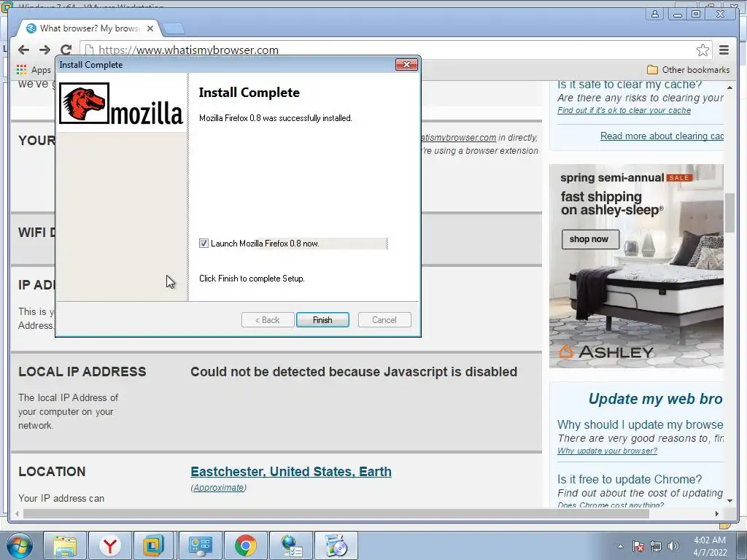Image resolution: width=747 pixels, height=560 pixels.
Task: Open Google Chrome taskbar icon
Action: [245, 545]
